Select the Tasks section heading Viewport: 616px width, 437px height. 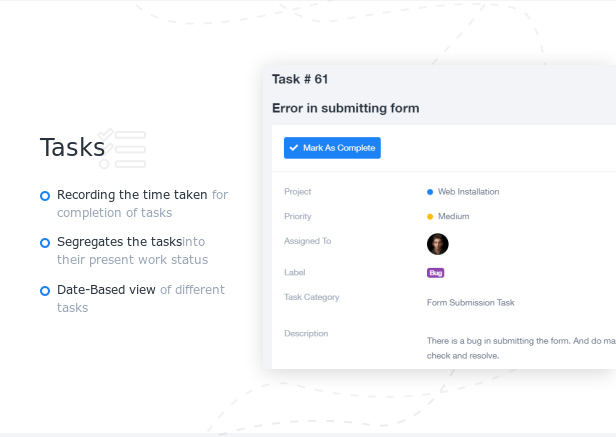coord(72,147)
